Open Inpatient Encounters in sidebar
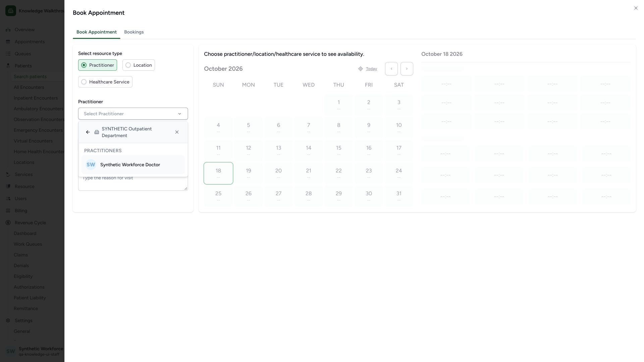 36,98
